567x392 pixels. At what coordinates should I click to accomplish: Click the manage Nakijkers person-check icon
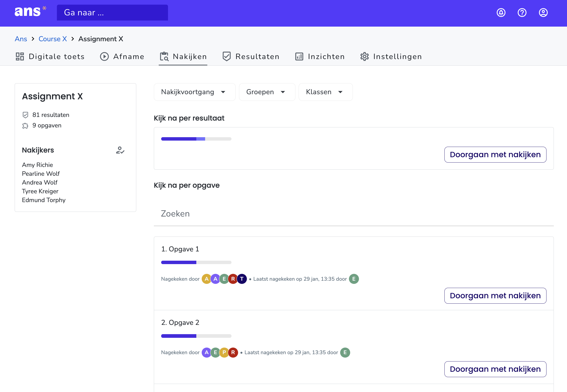pyautogui.click(x=120, y=150)
